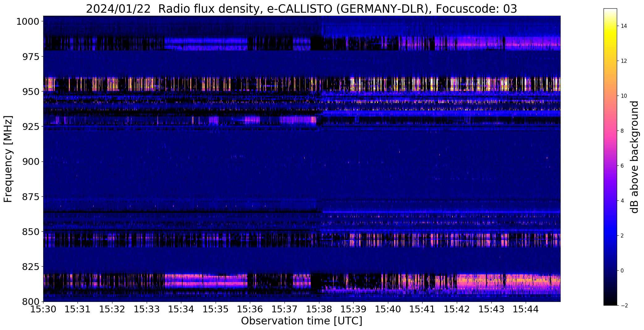
Task: Click the 950 MHz y-axis tick label
Action: pos(31,92)
